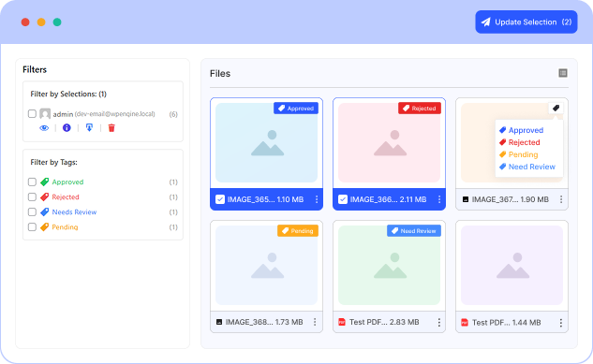Click the IMAGE_365... 1.10 MB file name
Viewport: 593px width, 364px height.
pos(265,199)
